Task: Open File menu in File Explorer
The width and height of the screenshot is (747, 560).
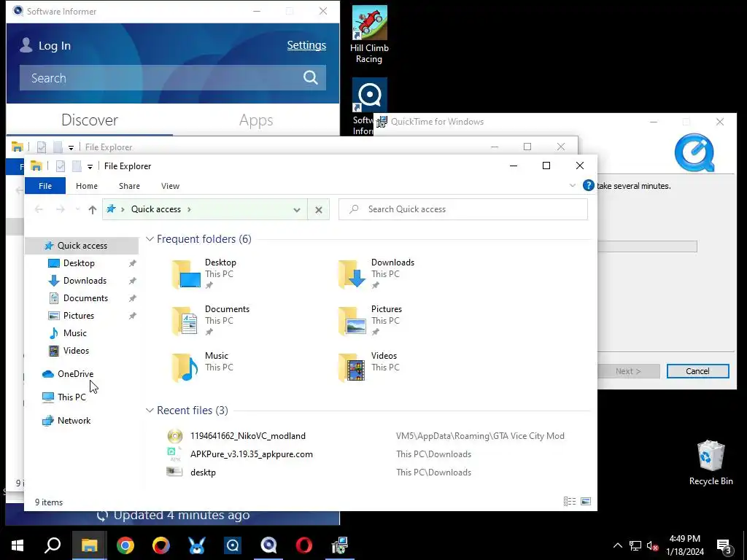Action: tap(45, 186)
